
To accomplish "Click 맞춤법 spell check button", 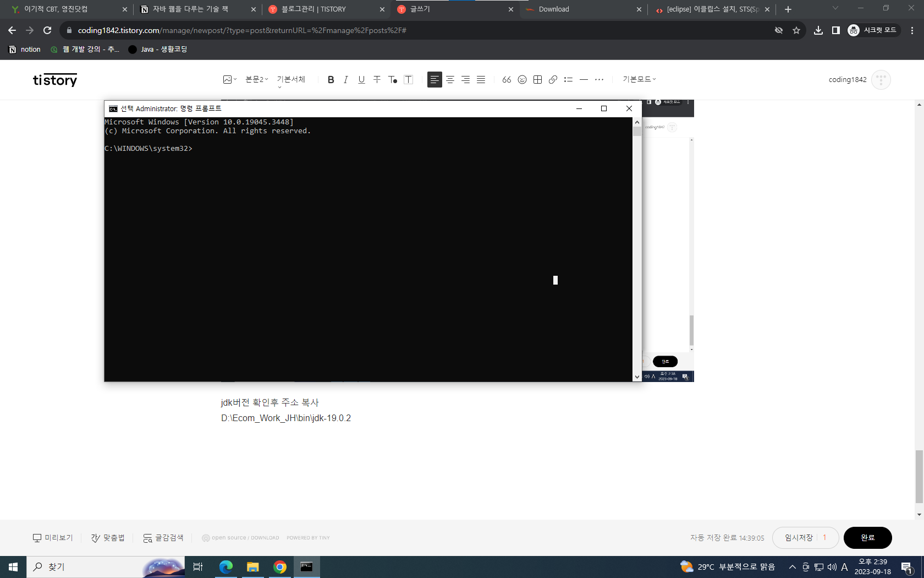I will (108, 538).
